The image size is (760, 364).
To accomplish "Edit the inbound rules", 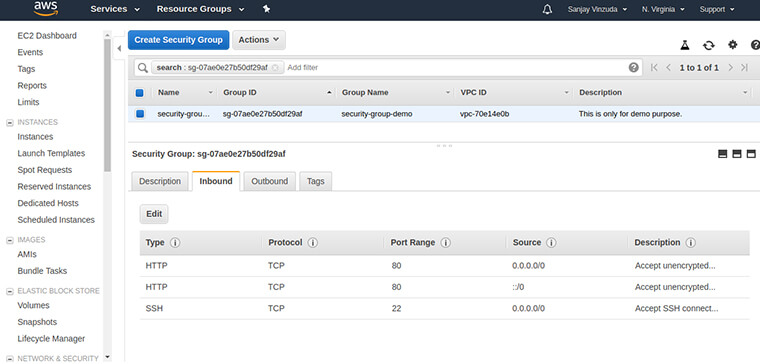I will (154, 214).
